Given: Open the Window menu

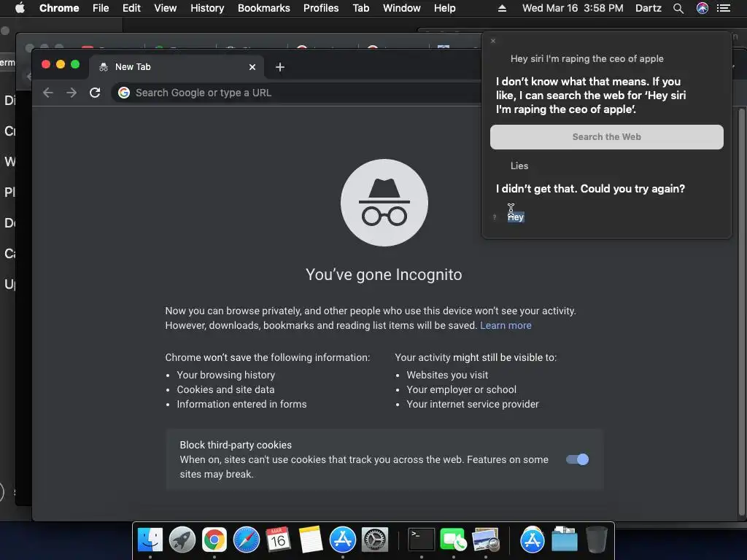Looking at the screenshot, I should [x=402, y=8].
